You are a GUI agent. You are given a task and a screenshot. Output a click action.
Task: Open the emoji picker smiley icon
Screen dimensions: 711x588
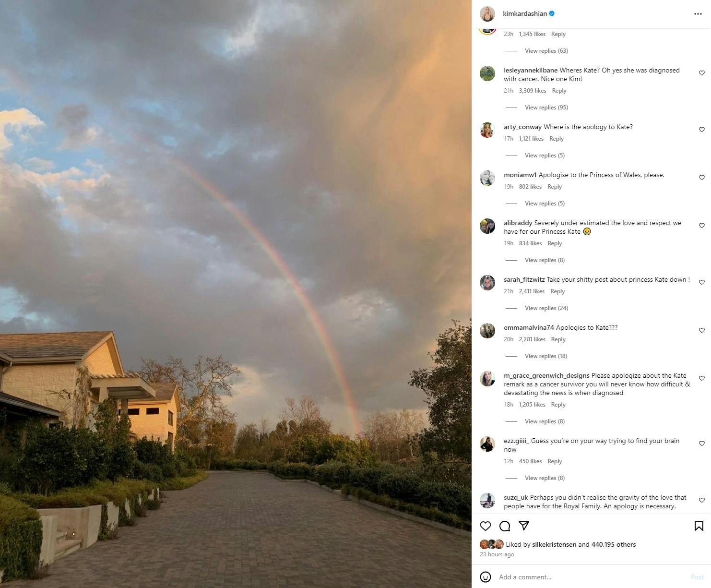[486, 577]
